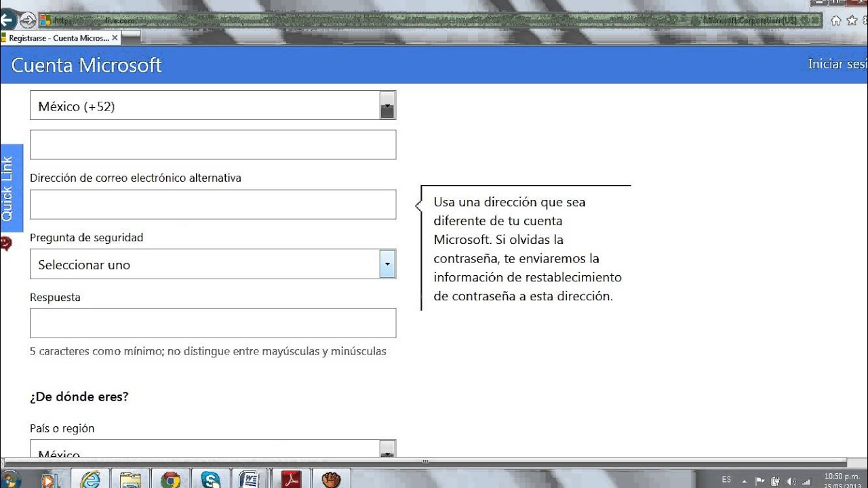Open File Explorer folder in taskbar

point(130,479)
